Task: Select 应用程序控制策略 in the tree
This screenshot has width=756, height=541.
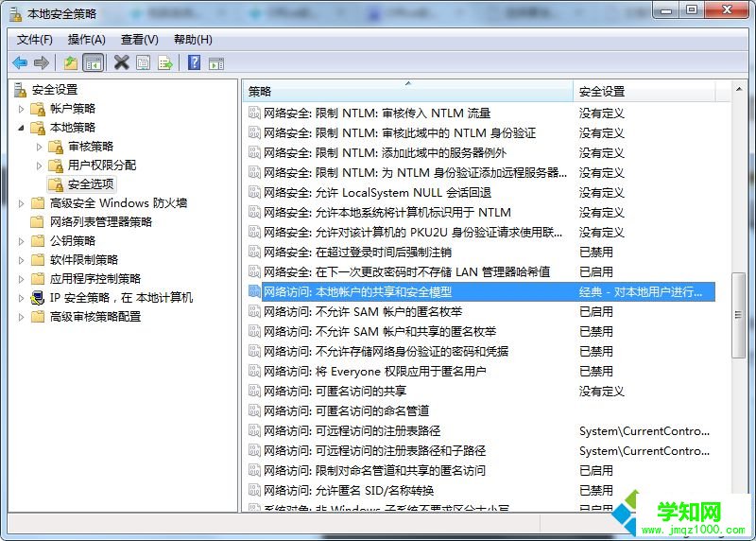Action: [95, 278]
